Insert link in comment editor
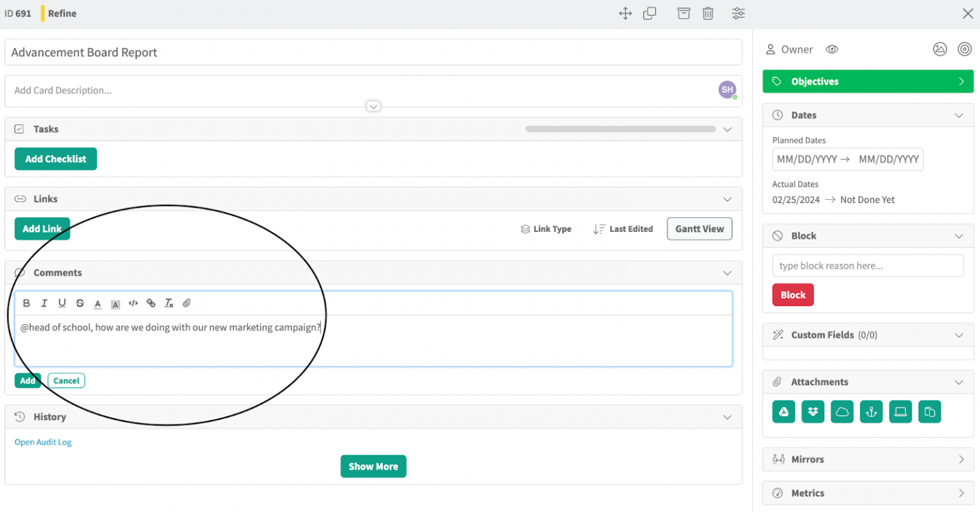The height and width of the screenshot is (512, 980). (x=151, y=303)
